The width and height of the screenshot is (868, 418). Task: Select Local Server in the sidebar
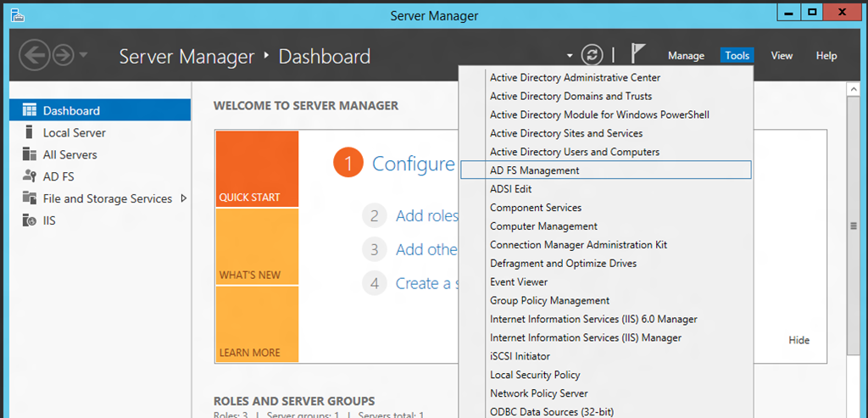(x=100, y=132)
